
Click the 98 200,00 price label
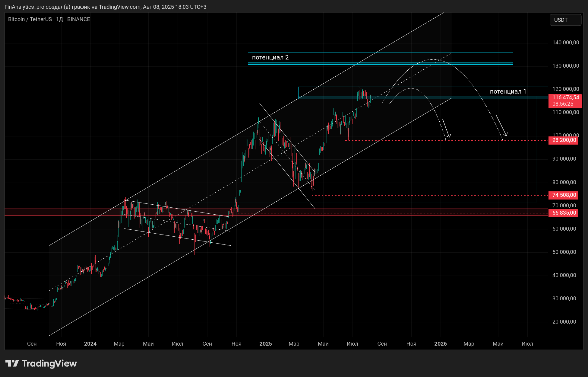click(564, 140)
